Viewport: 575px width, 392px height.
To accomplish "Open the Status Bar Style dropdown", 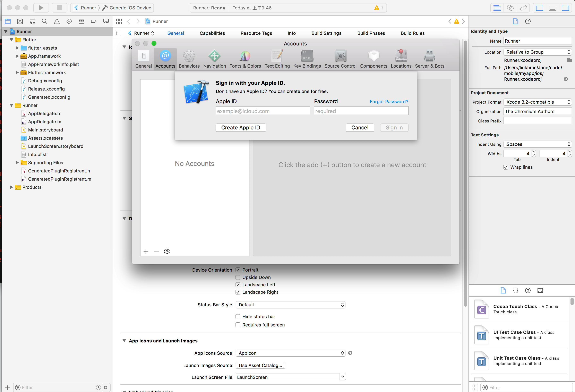I will (x=290, y=305).
